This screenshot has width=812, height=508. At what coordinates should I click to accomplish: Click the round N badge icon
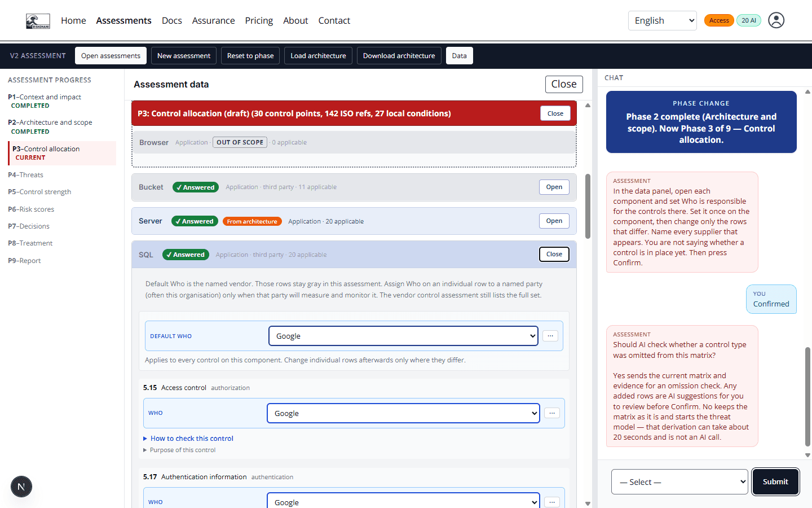(21, 487)
